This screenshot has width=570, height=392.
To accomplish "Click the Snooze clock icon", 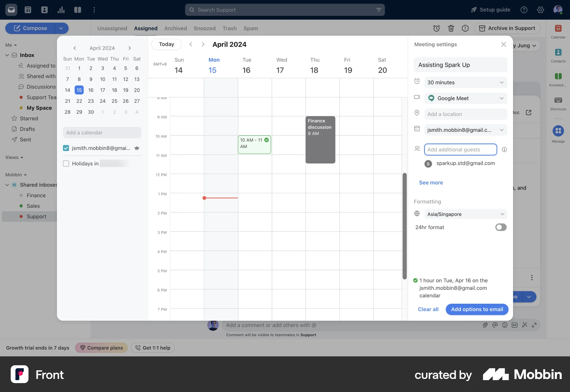I will tap(436, 28).
